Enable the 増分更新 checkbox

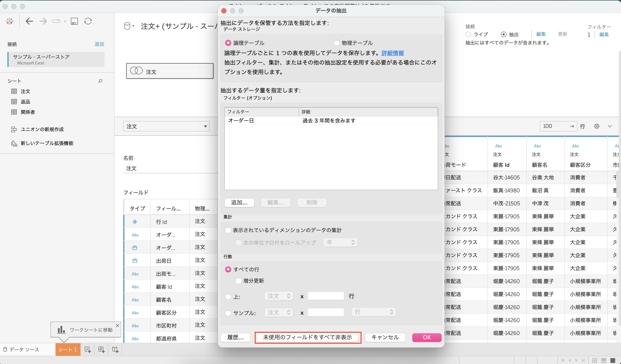point(238,280)
